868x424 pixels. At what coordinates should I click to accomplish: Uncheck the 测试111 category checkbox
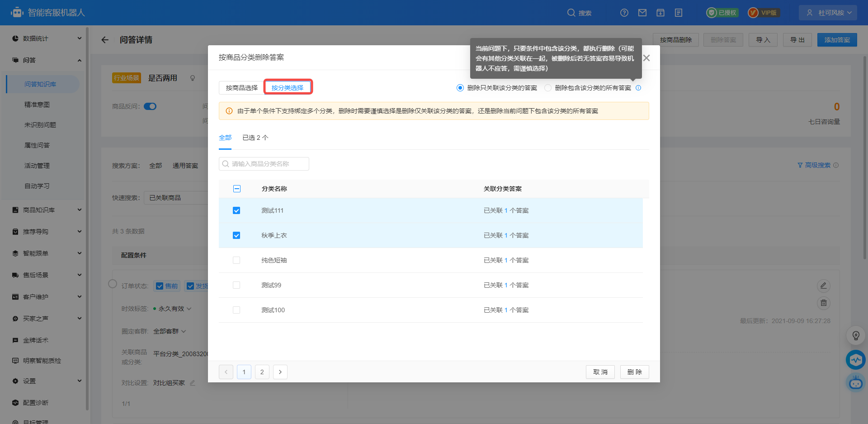236,210
